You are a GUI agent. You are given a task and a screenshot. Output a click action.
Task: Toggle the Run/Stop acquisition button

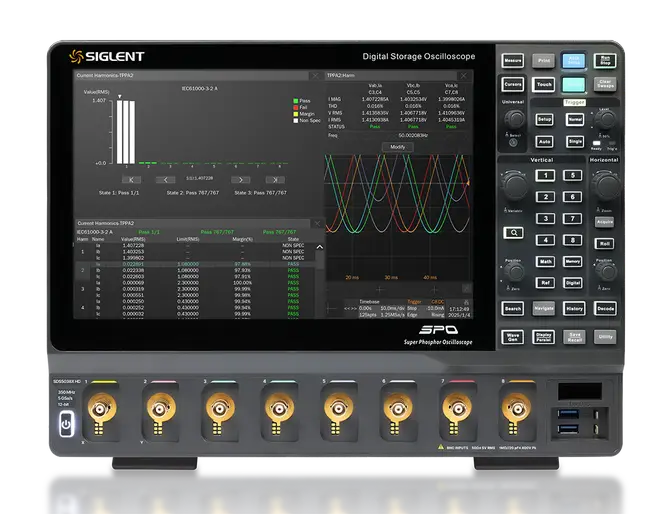coord(604,61)
